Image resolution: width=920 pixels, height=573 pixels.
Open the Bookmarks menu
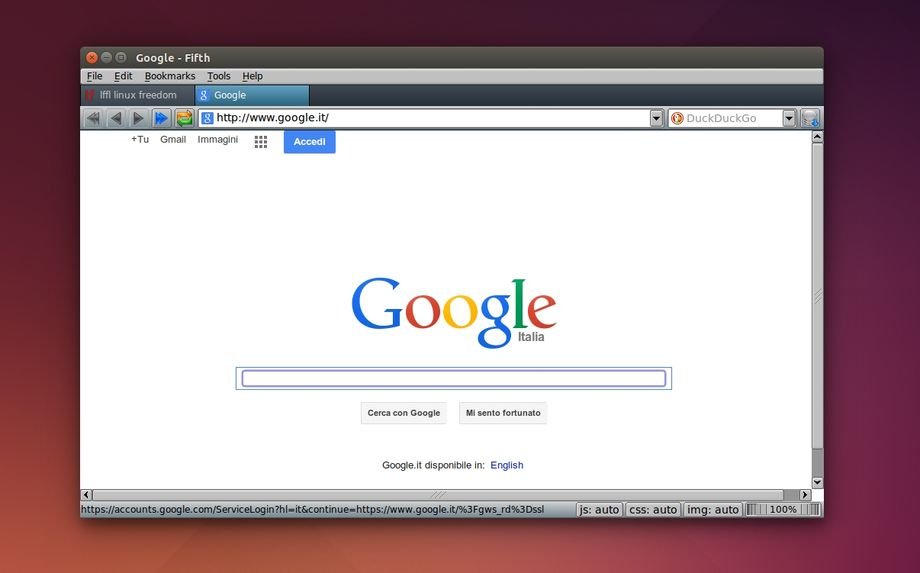click(170, 76)
